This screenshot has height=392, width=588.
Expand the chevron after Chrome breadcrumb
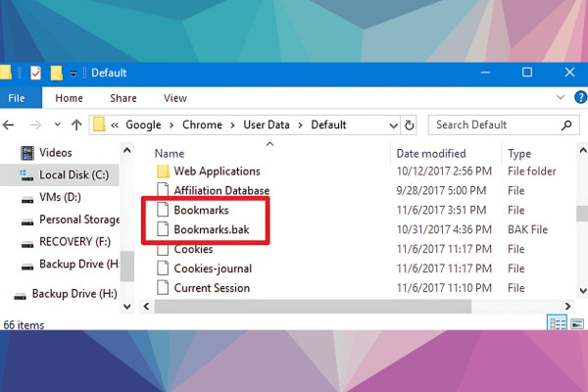point(232,125)
